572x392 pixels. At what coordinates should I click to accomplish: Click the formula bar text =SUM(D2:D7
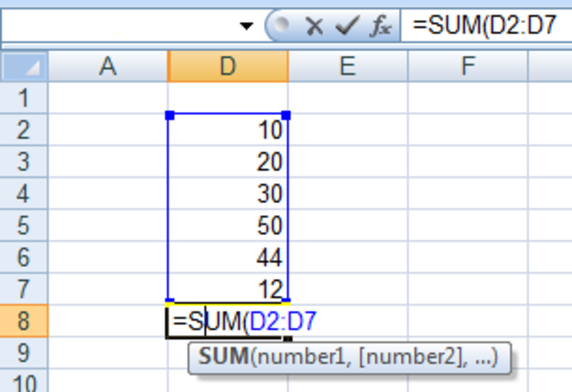click(484, 26)
